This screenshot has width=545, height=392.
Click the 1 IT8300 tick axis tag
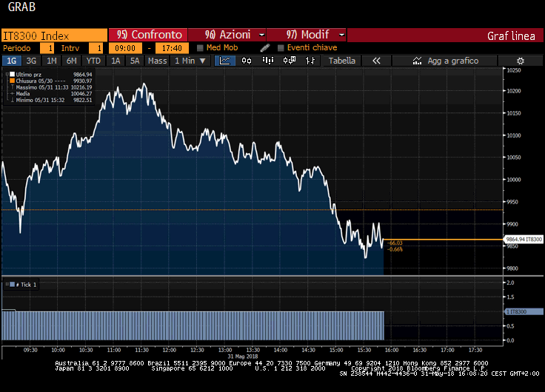pos(524,311)
